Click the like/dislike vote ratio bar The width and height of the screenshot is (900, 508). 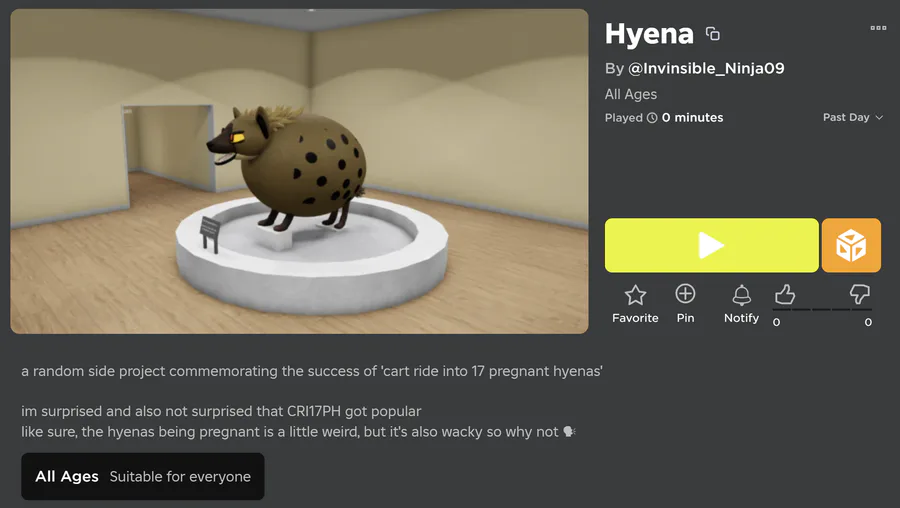pyautogui.click(x=822, y=309)
